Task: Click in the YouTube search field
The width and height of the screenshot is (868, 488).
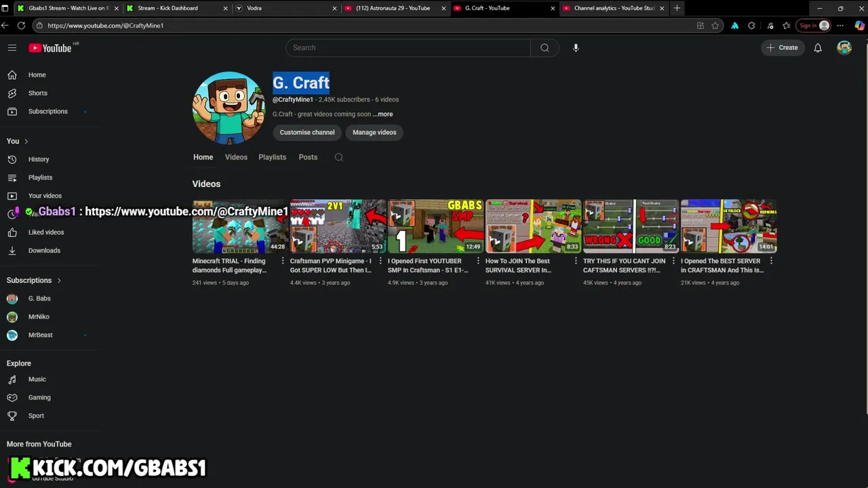Action: click(x=408, y=47)
